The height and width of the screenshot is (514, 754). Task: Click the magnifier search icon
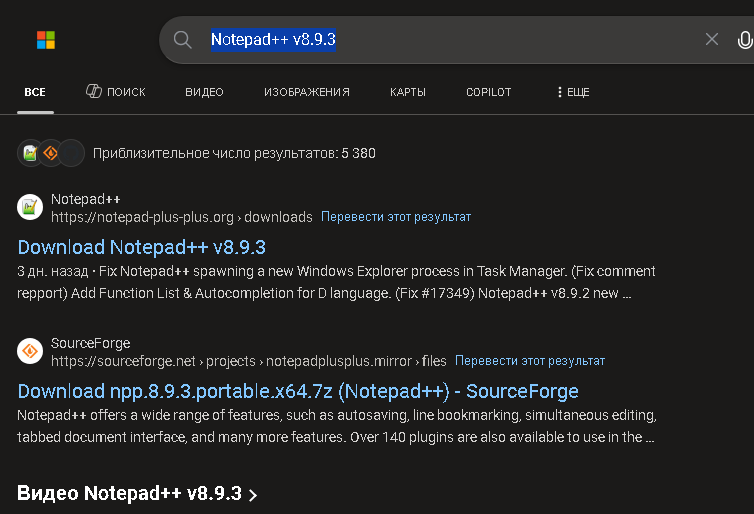click(182, 40)
